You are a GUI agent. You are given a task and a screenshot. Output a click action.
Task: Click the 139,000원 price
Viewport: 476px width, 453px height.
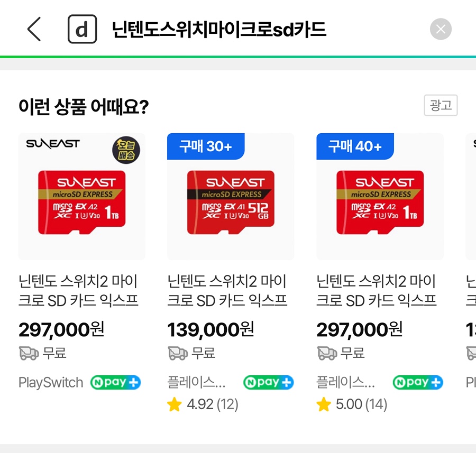coord(210,329)
